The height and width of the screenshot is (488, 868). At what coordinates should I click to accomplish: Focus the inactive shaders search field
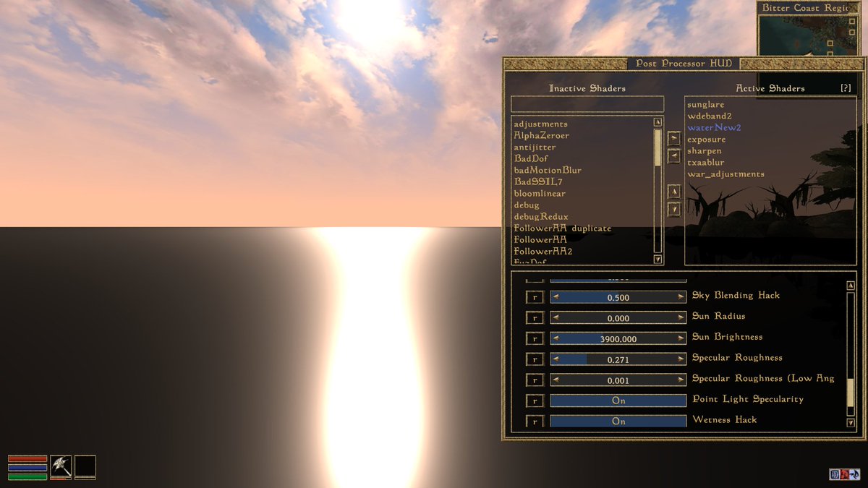(x=587, y=104)
